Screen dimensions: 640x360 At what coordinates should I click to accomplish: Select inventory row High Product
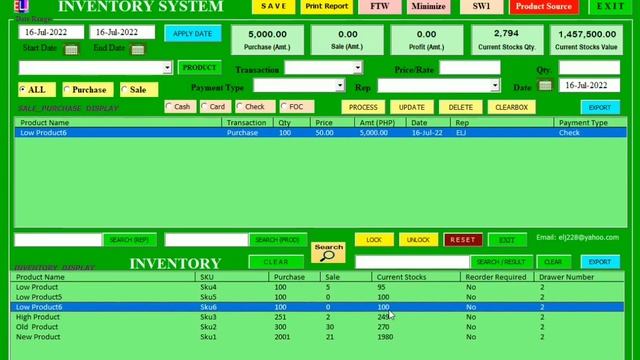pyautogui.click(x=317, y=317)
